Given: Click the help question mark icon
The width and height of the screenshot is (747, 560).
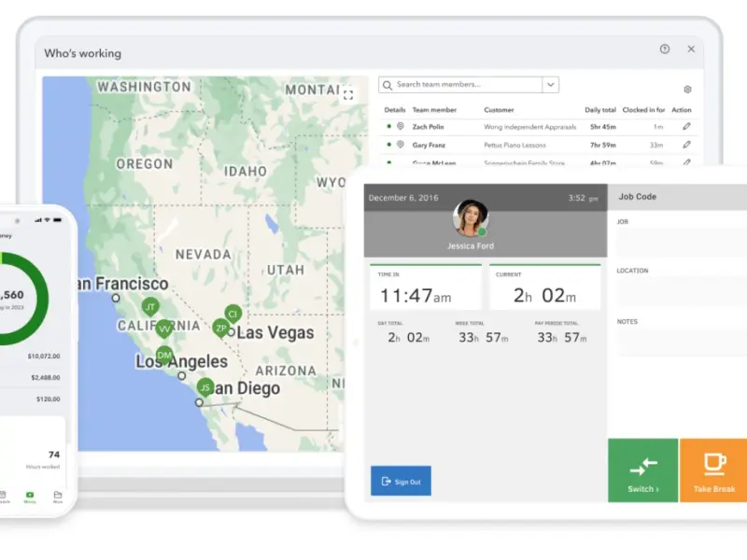Looking at the screenshot, I should (x=665, y=49).
